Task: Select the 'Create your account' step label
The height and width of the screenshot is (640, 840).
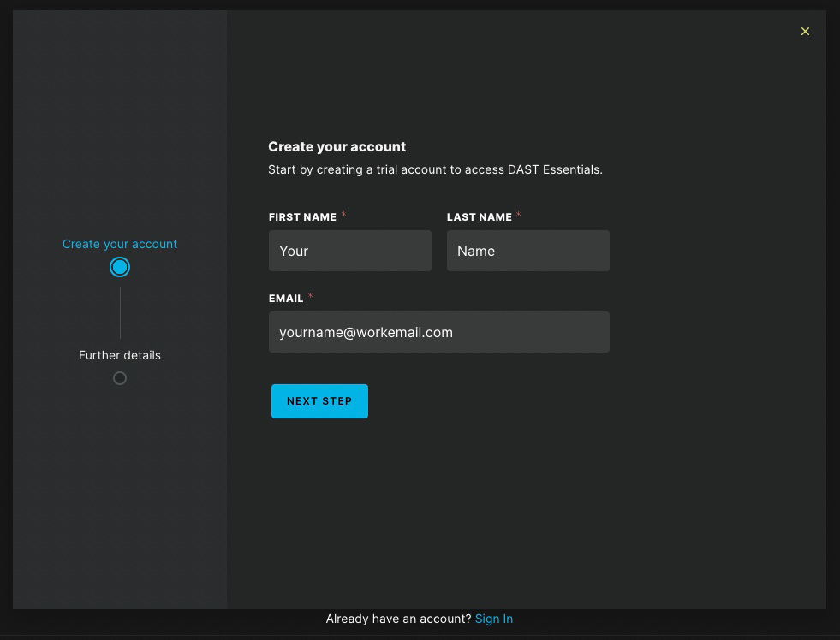Action: [x=120, y=244]
